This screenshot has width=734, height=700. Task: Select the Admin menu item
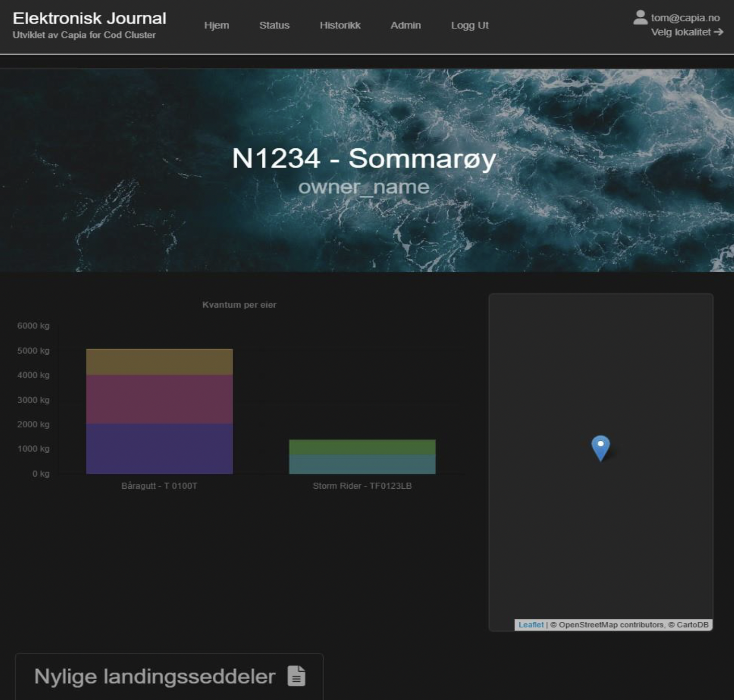coord(405,25)
